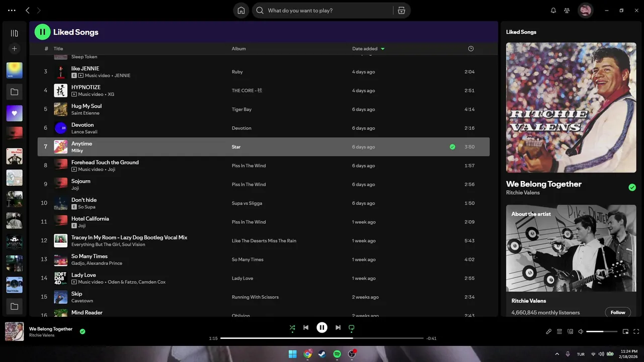Create a playlist with the plus icon
The image size is (644, 362).
pyautogui.click(x=14, y=49)
